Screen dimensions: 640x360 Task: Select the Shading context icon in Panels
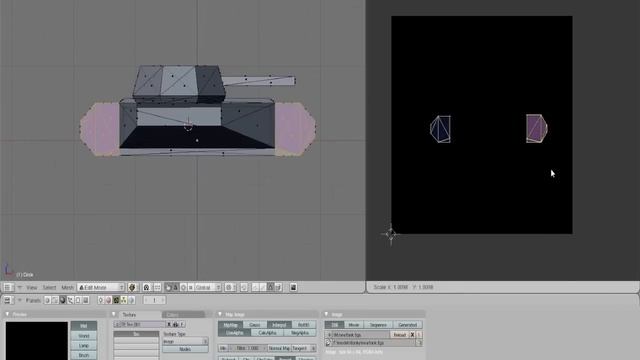pos(62,300)
